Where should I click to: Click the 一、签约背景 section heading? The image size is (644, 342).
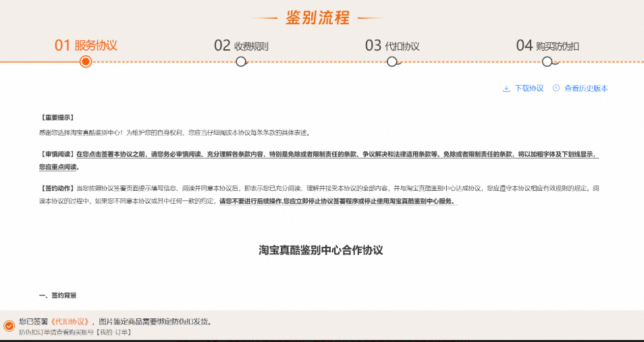click(58, 295)
